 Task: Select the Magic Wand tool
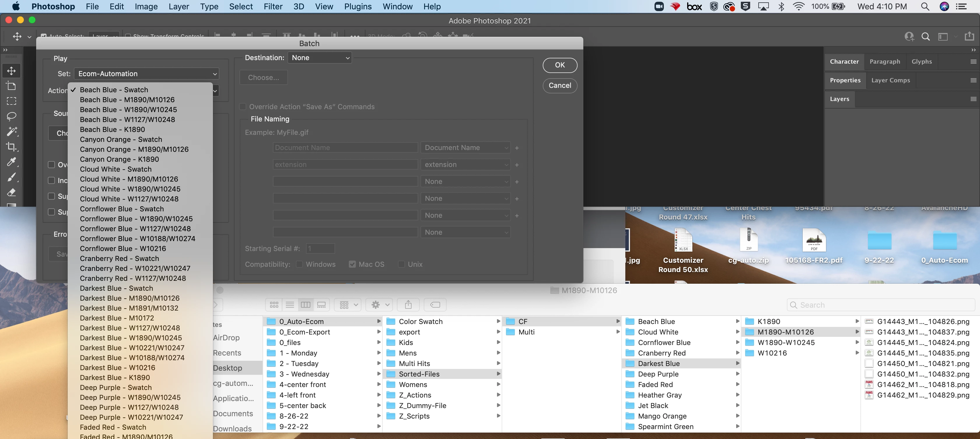pos(11,131)
